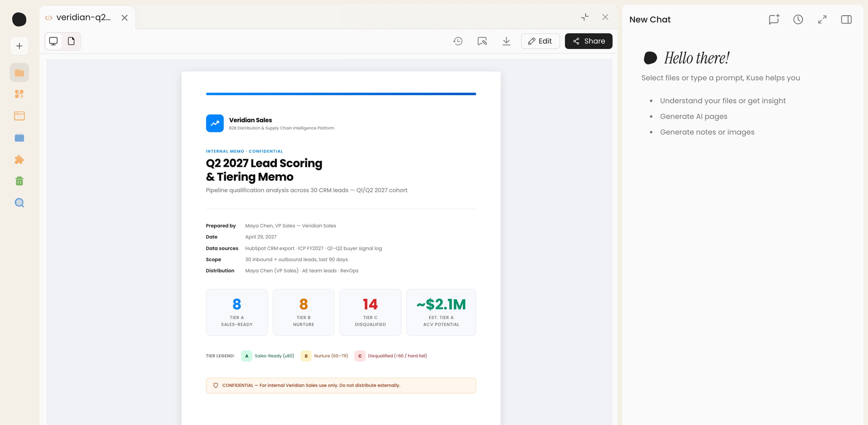Screen dimensions: 868x425
Task: Click the Edit button
Action: [x=540, y=41]
